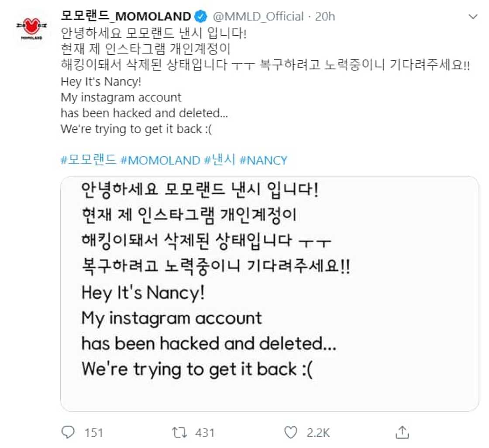Open the 20h timestamp link
Screen dimensions: 489x448
coord(325,17)
